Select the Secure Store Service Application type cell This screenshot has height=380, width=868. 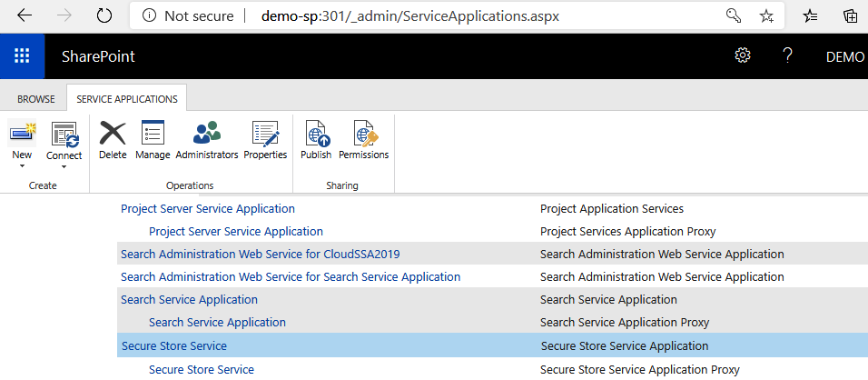[x=625, y=346]
